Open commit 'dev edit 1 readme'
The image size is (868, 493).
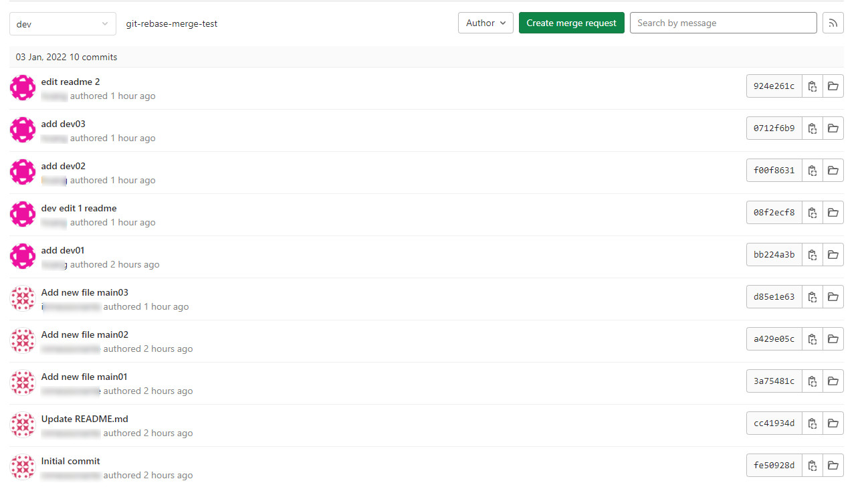tap(79, 208)
